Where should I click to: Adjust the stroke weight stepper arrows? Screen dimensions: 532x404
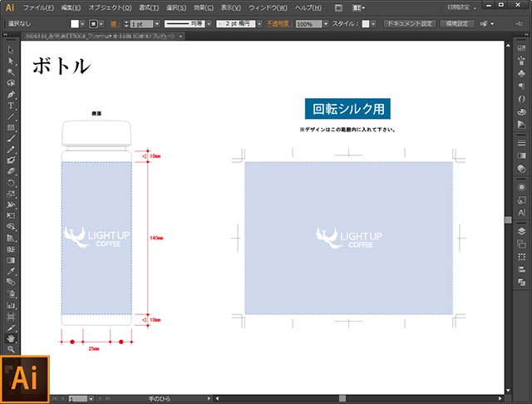point(126,24)
